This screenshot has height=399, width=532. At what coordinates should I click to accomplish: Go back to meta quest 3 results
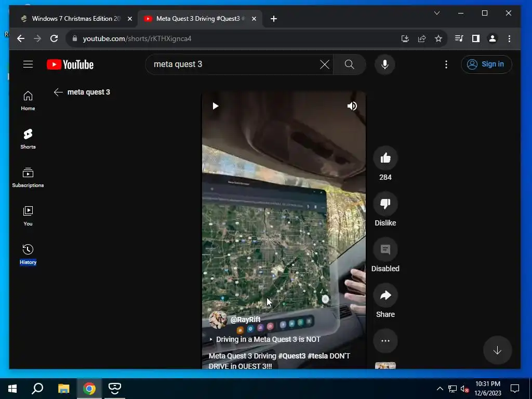point(58,92)
